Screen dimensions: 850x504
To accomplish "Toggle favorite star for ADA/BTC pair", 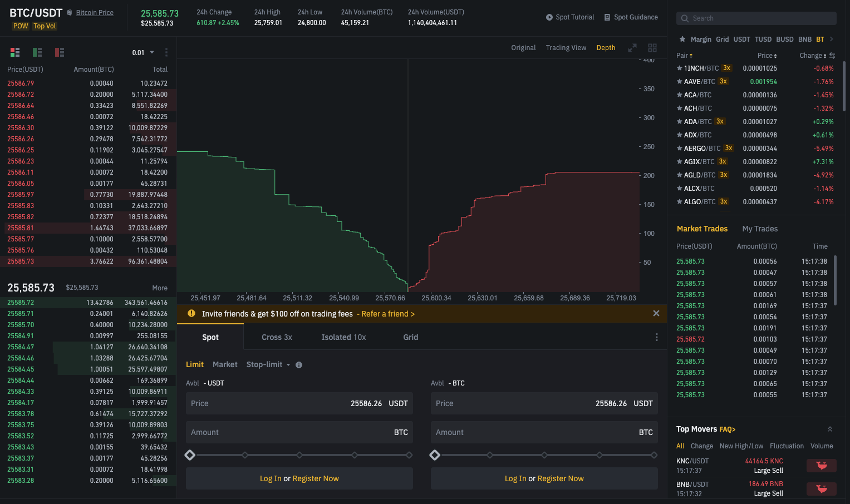I will point(679,121).
